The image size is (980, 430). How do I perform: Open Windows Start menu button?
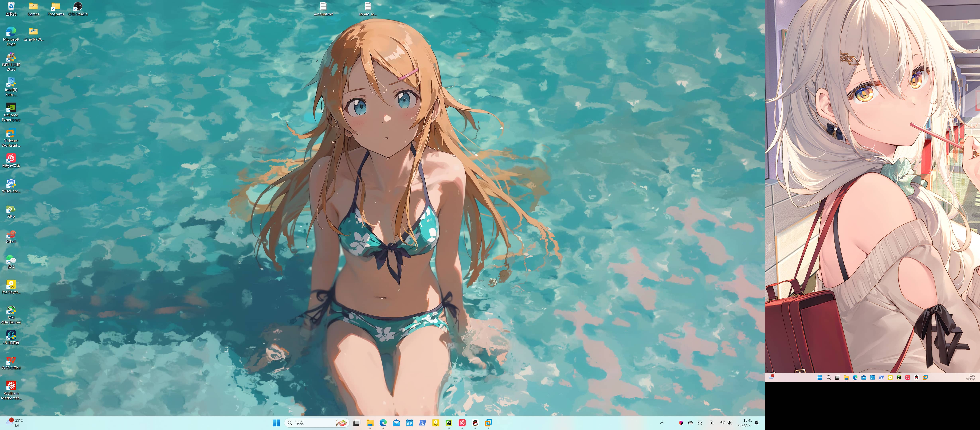277,423
